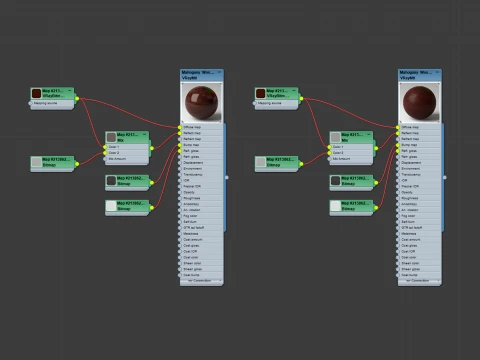The width and height of the screenshot is (480, 360).
Task: Click the left Mix node's output socket
Action: pyautogui.click(x=152, y=148)
